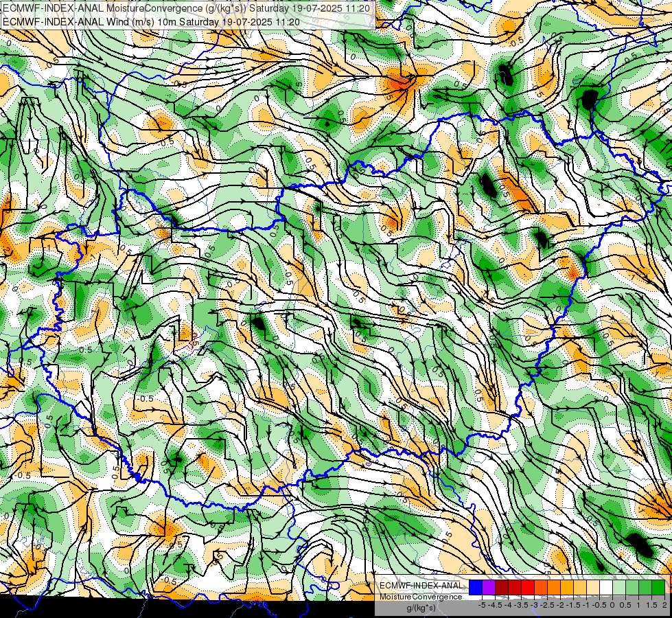
Task: Click the medium green swatch between 1 and 1.5
Action: click(645, 588)
